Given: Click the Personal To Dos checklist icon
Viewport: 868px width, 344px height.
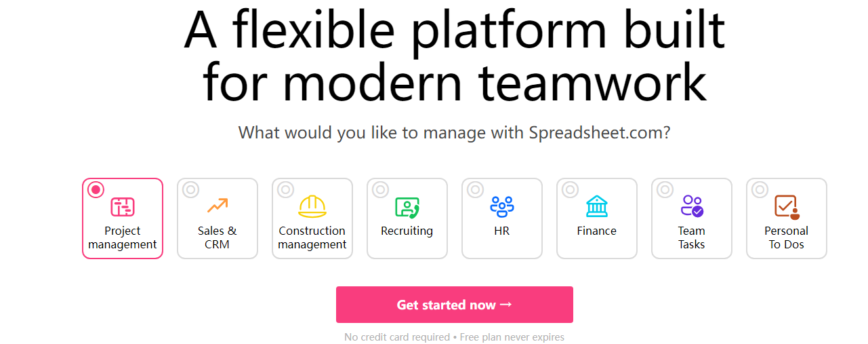Looking at the screenshot, I should tap(787, 207).
